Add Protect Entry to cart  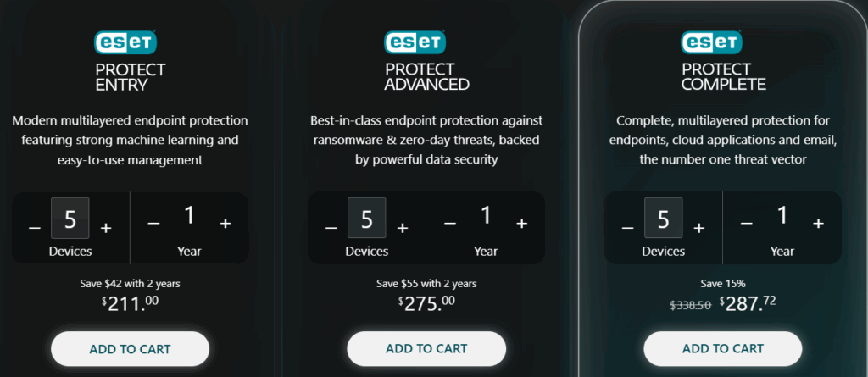pos(130,348)
